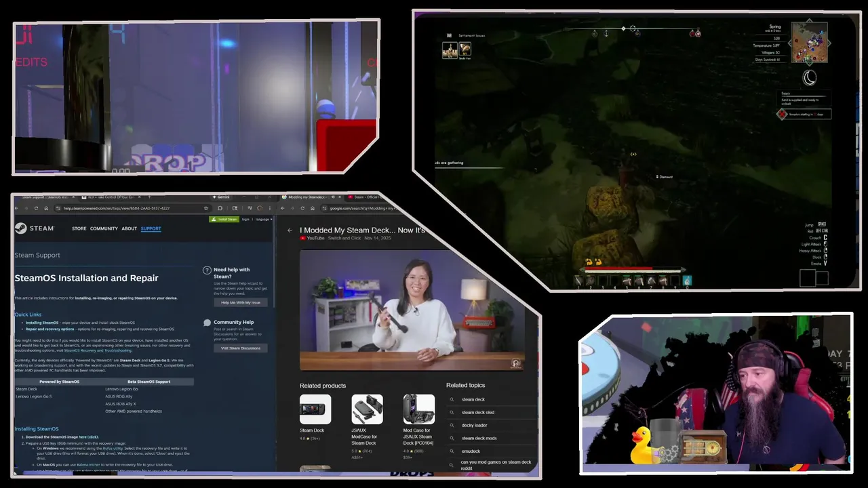The width and height of the screenshot is (868, 488).
Task: Click the Gemini button in the browser title bar
Action: pyautogui.click(x=221, y=197)
